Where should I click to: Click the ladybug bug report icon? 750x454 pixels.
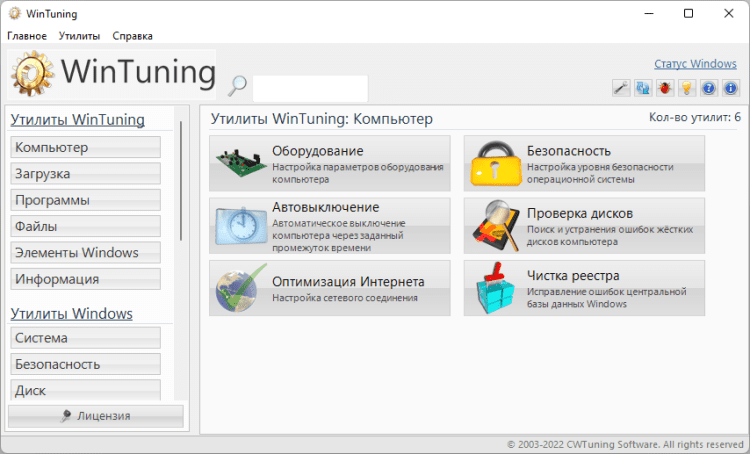point(665,88)
